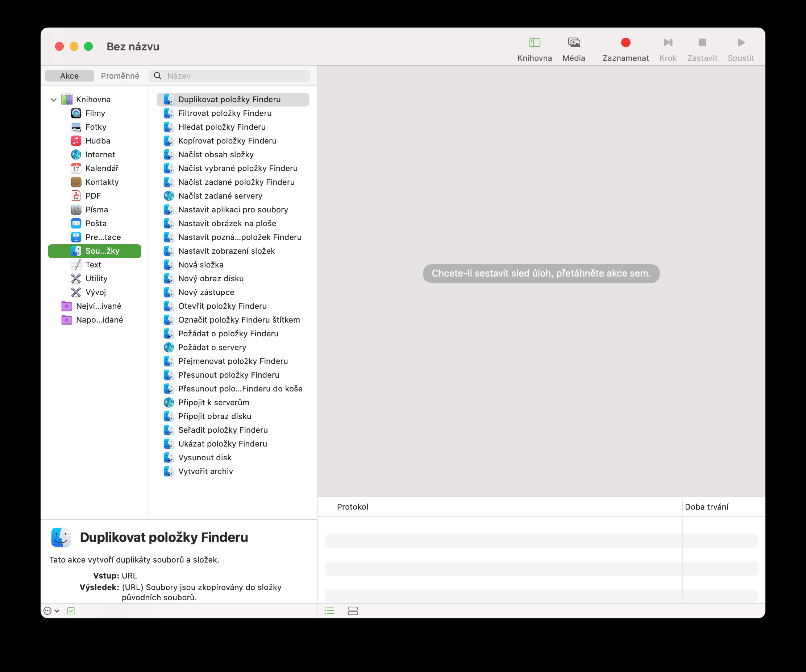Click the red Zaznamenat record button
This screenshot has width=806, height=672.
coord(625,43)
